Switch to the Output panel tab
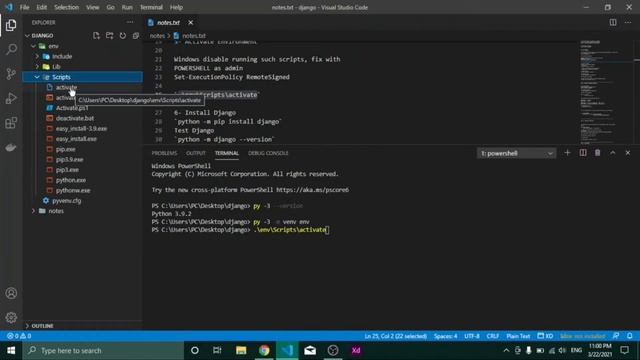This screenshot has height=360, width=640. tap(196, 153)
